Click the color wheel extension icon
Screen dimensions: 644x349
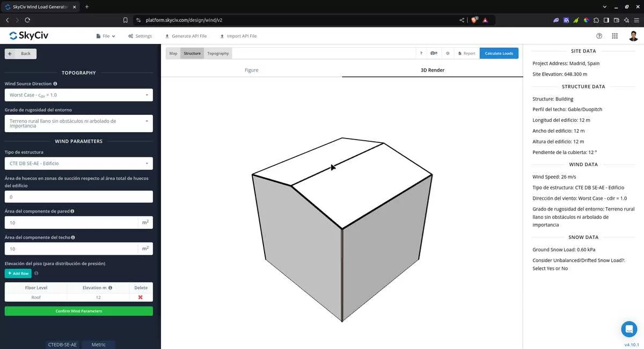point(586,20)
